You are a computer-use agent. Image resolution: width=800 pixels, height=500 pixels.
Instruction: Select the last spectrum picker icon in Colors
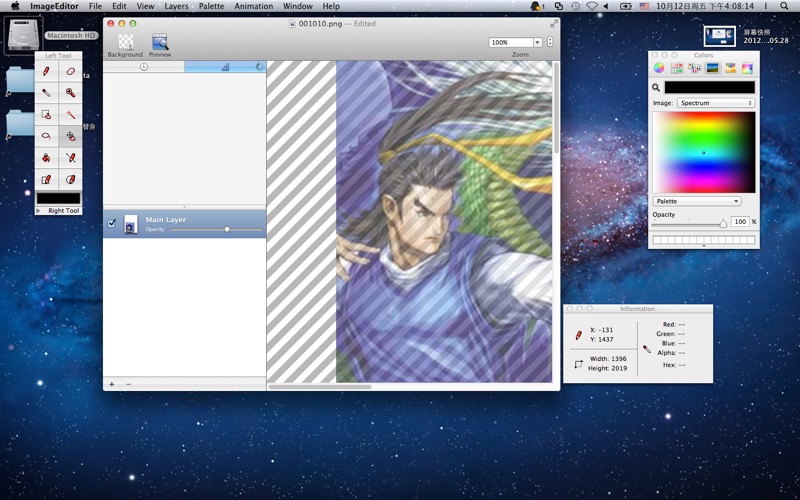[x=747, y=68]
